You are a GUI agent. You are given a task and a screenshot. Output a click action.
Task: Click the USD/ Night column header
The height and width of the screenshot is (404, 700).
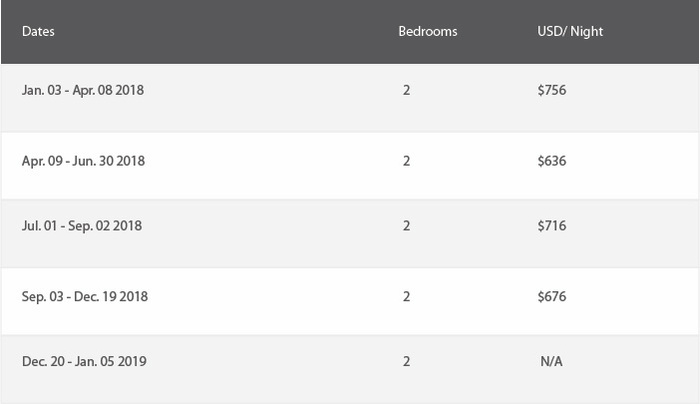[x=570, y=32]
